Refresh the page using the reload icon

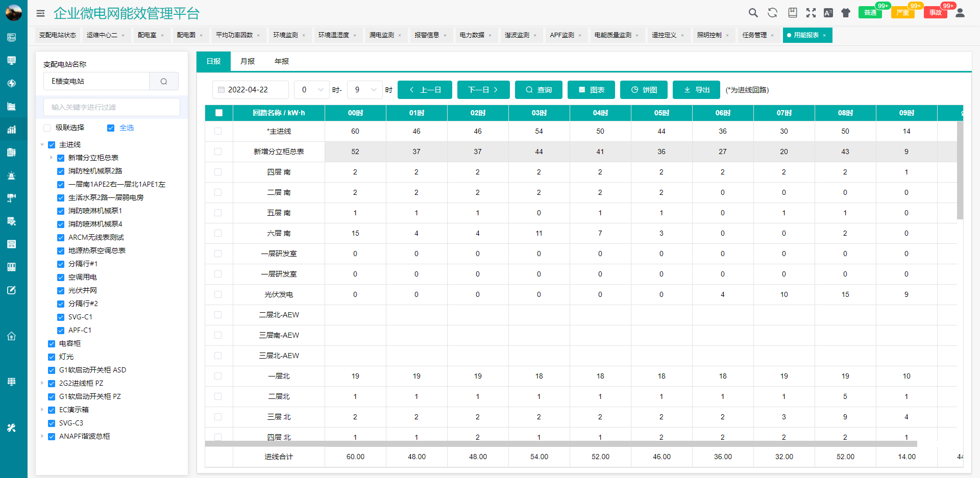[x=773, y=13]
